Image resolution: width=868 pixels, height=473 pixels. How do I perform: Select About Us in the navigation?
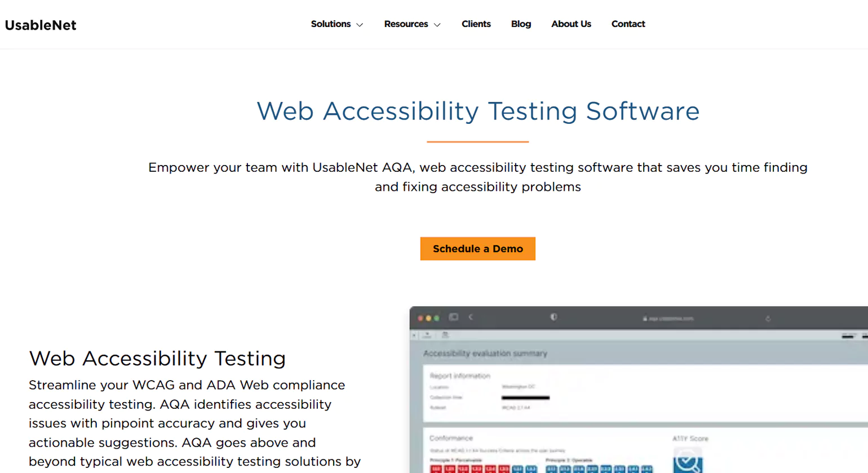pyautogui.click(x=571, y=24)
